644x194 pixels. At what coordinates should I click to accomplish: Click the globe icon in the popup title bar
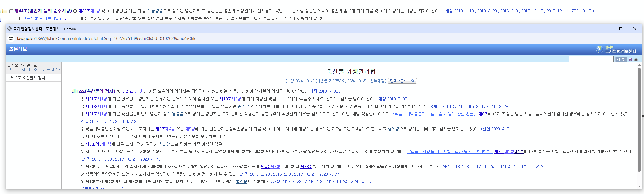pyautogui.click(x=10, y=29)
